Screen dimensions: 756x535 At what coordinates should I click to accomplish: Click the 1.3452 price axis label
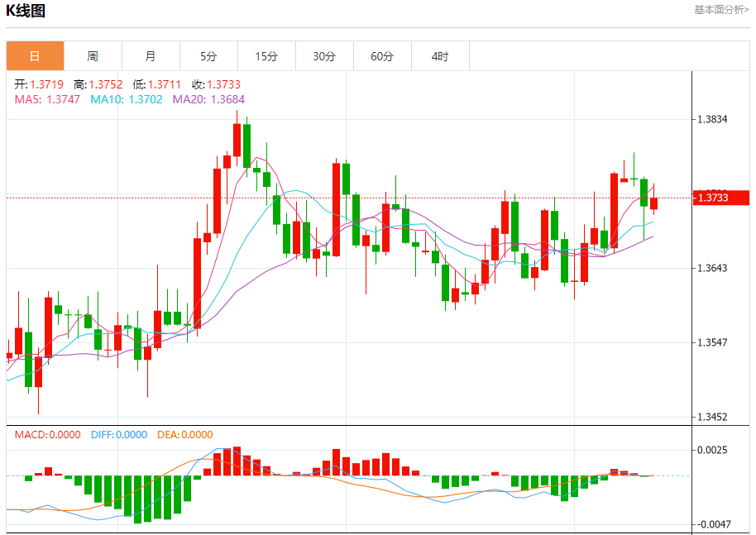pos(712,417)
